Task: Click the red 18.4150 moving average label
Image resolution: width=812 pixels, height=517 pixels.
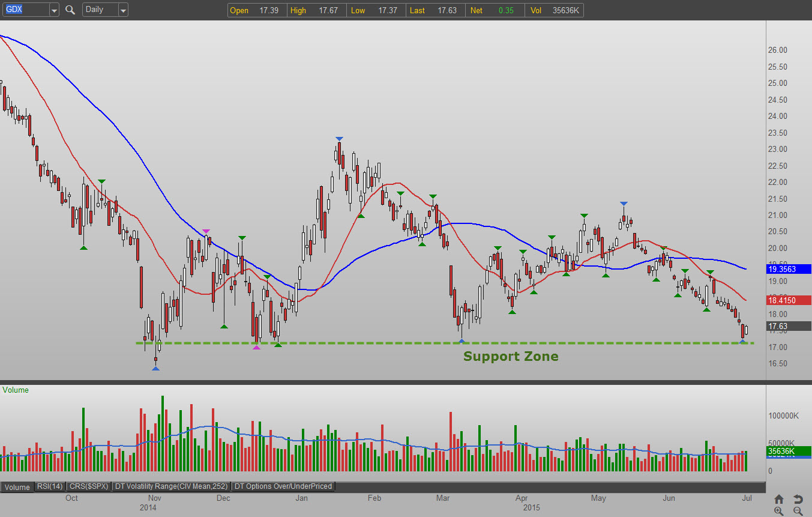Action: pos(789,300)
